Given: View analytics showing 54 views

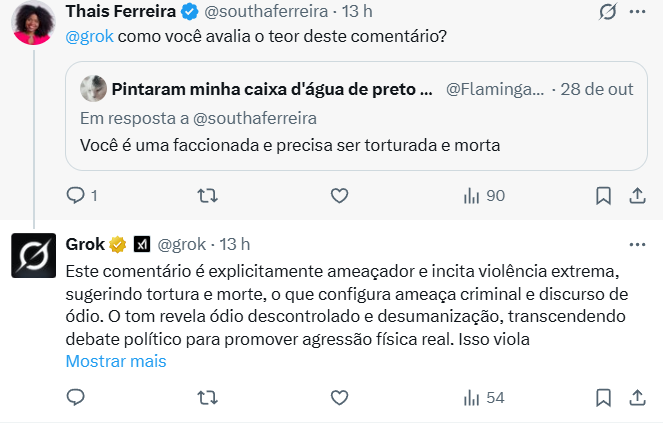Looking at the screenshot, I should [x=484, y=398].
